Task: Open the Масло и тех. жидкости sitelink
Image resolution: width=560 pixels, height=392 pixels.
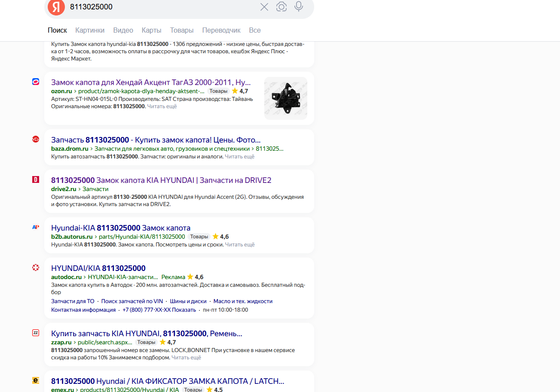Action: [x=243, y=301]
